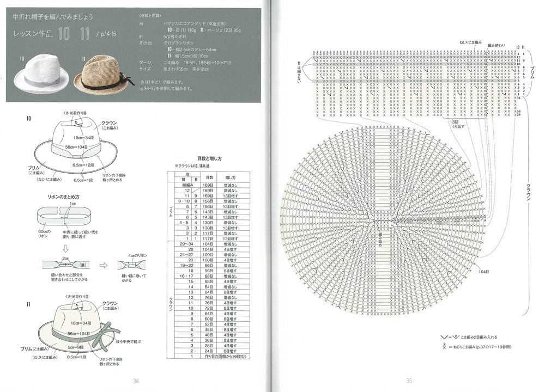Click the 編み始め label at the chart center
545x392 pixels.
[380, 240]
